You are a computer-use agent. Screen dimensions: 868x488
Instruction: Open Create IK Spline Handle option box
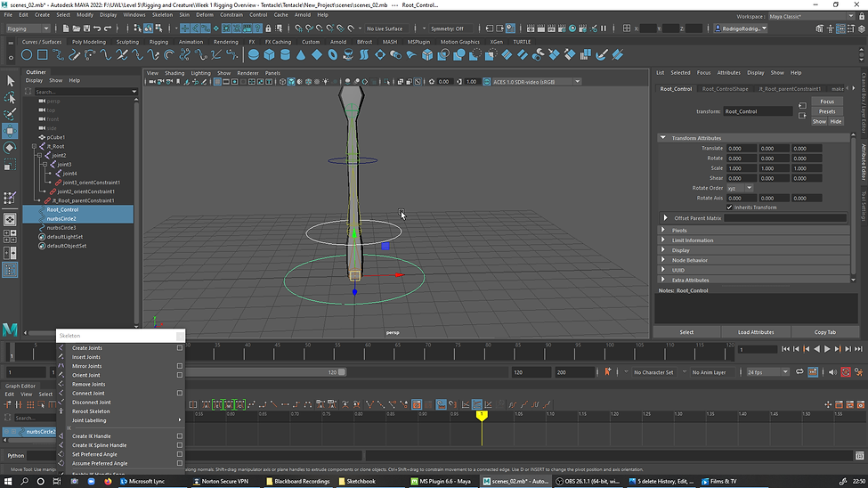click(179, 445)
